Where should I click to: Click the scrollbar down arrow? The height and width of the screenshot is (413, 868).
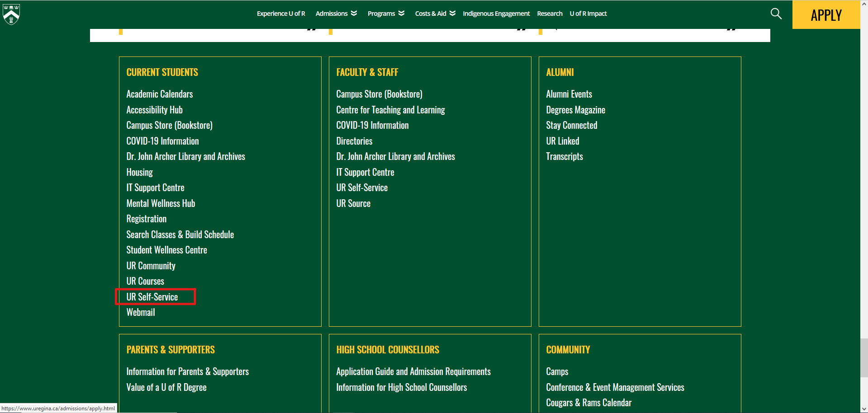click(x=864, y=409)
